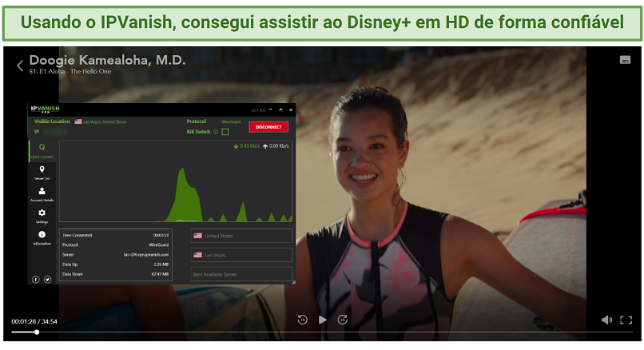This screenshot has height=350, width=644.
Task: Enter fullscreen mode in the video player
Action: point(626,320)
